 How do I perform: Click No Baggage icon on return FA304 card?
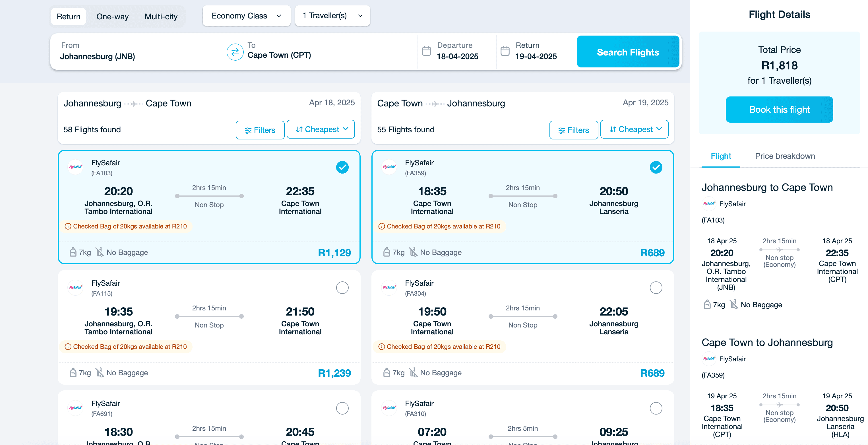(413, 372)
